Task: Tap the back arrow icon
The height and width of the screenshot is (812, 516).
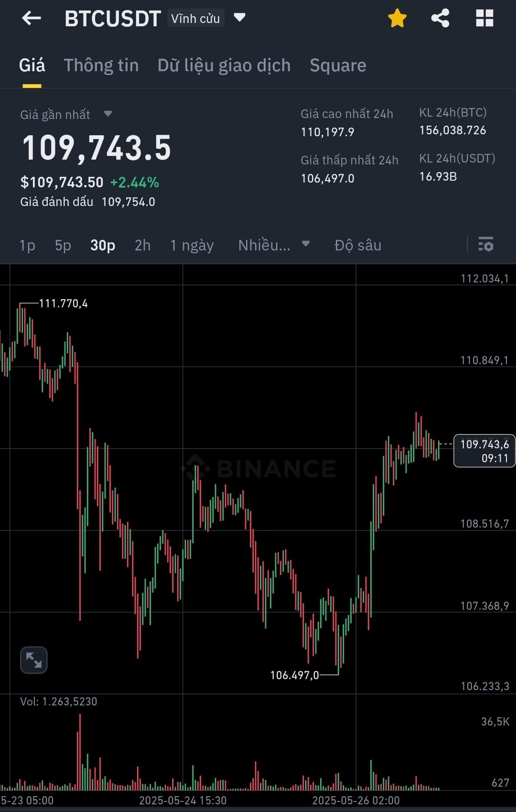Action: click(32, 18)
